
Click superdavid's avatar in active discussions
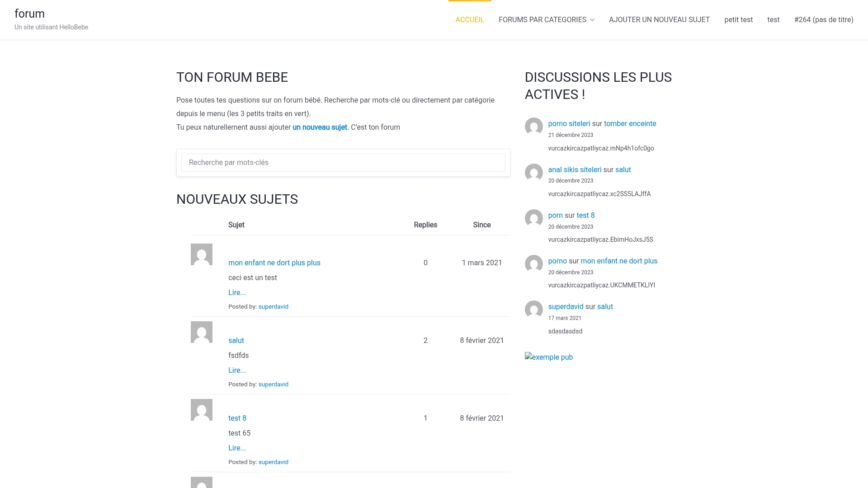[x=534, y=310]
